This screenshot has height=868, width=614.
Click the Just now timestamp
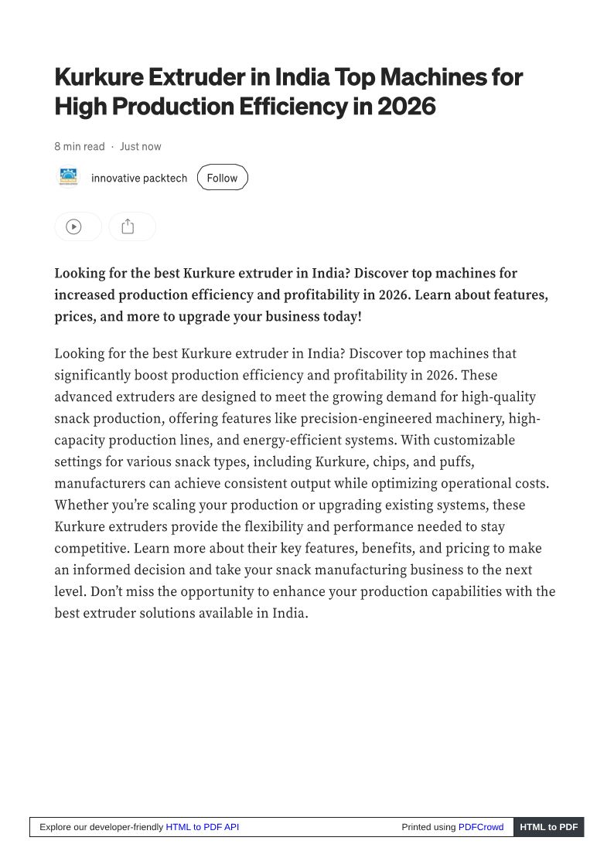tap(140, 146)
